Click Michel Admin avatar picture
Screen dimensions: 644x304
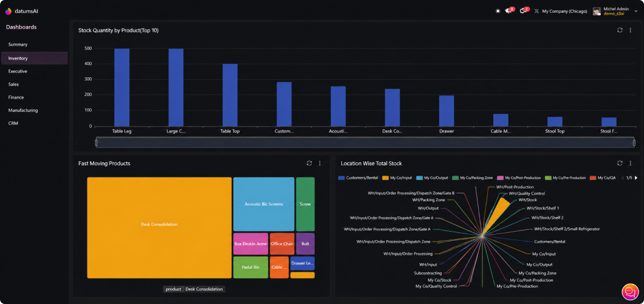[597, 11]
